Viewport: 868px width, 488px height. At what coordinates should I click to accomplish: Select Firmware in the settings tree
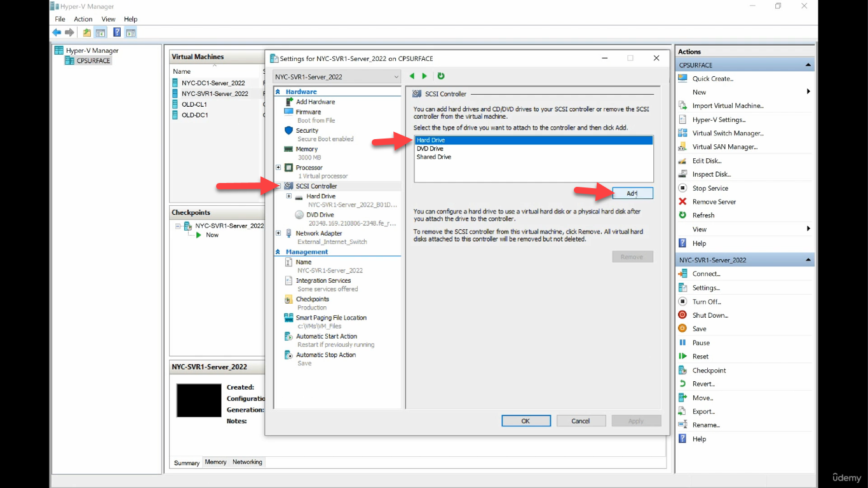pos(308,112)
